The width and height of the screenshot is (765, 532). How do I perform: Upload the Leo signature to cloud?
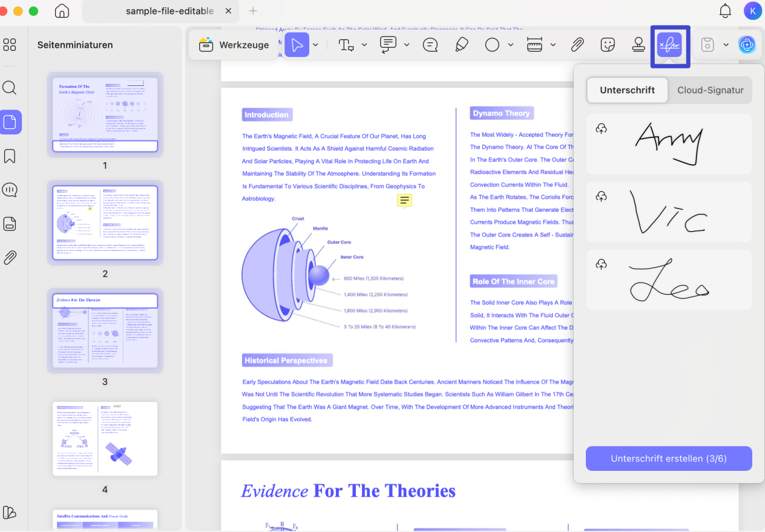click(x=601, y=264)
